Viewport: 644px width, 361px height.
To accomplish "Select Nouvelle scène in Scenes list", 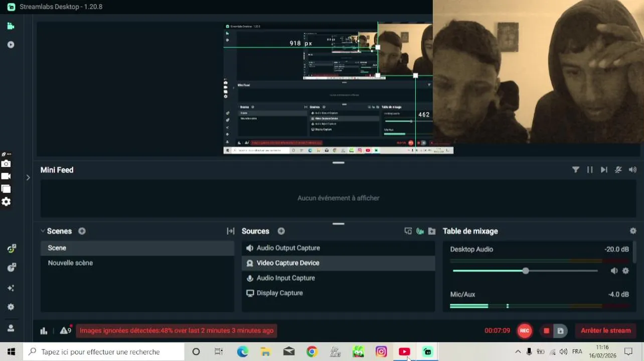I will click(137, 263).
